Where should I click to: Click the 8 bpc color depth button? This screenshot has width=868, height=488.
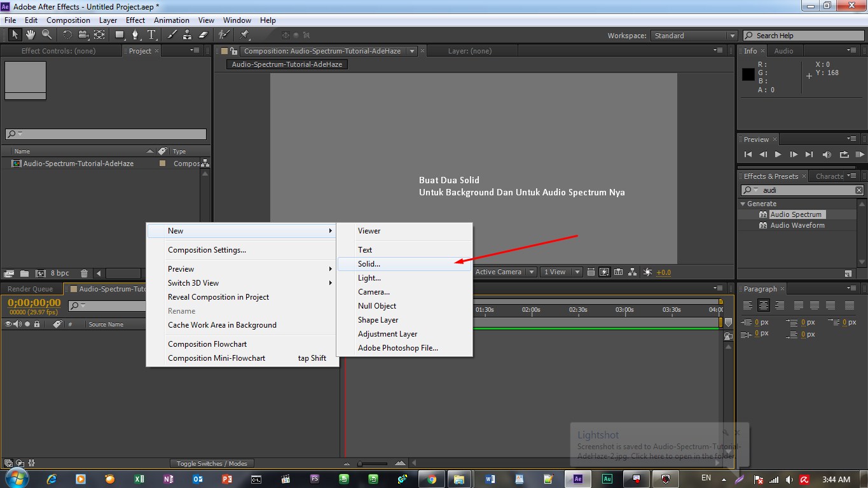[60, 274]
